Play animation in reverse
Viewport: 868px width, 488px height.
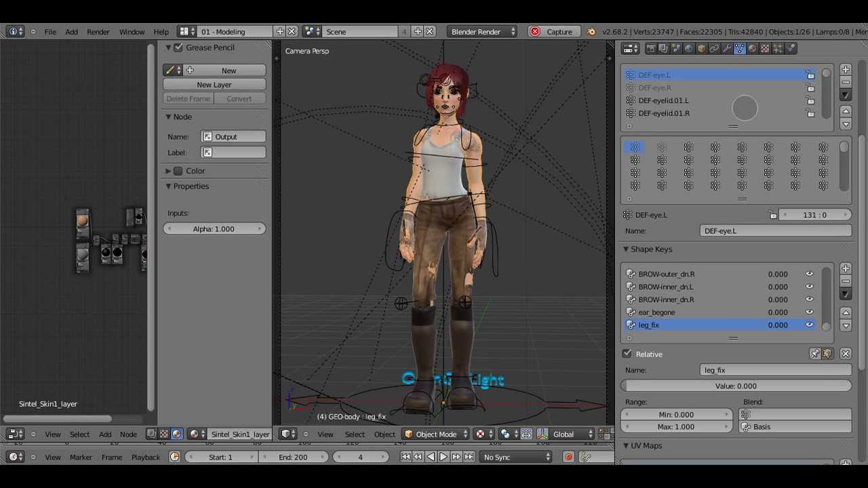tap(431, 457)
